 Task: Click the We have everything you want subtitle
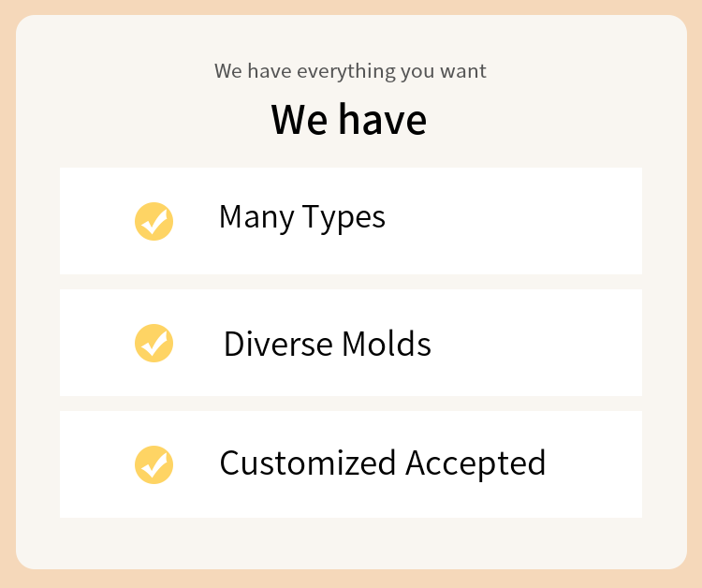pyautogui.click(x=350, y=71)
